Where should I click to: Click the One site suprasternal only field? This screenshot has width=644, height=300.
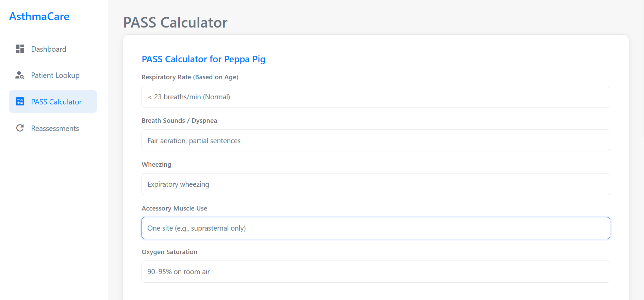click(x=375, y=228)
